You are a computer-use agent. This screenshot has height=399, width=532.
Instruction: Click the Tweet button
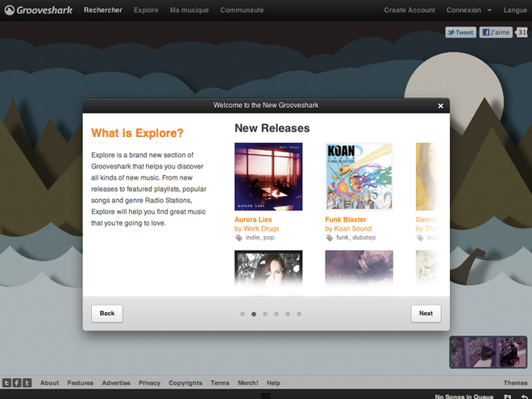tap(460, 32)
